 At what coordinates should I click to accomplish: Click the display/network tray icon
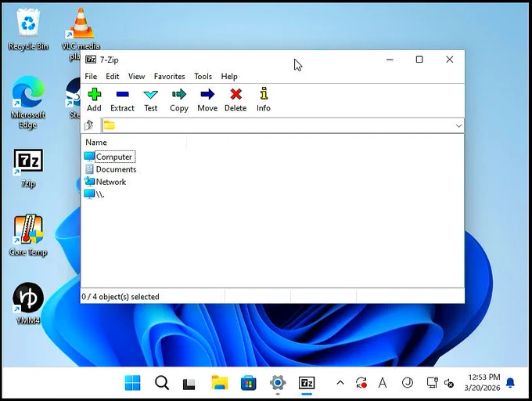pos(432,383)
